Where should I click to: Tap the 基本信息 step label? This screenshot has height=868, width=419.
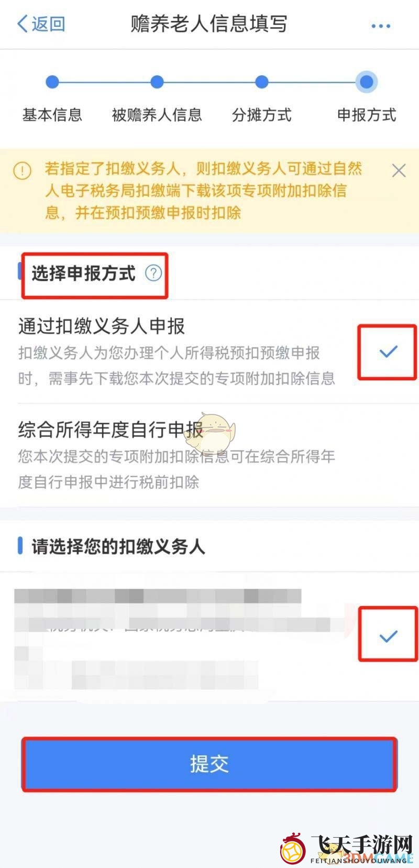[x=52, y=115]
